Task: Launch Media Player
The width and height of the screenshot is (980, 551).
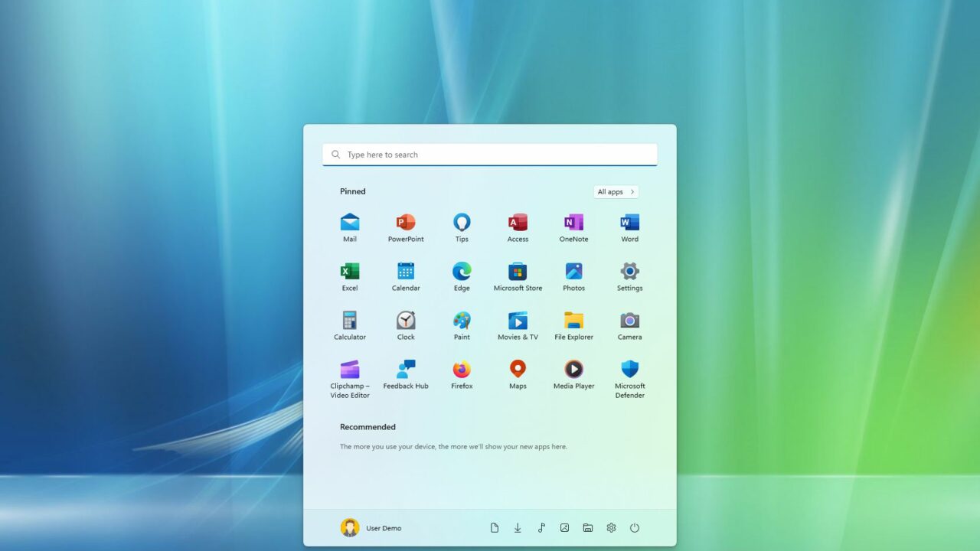Action: click(x=573, y=375)
